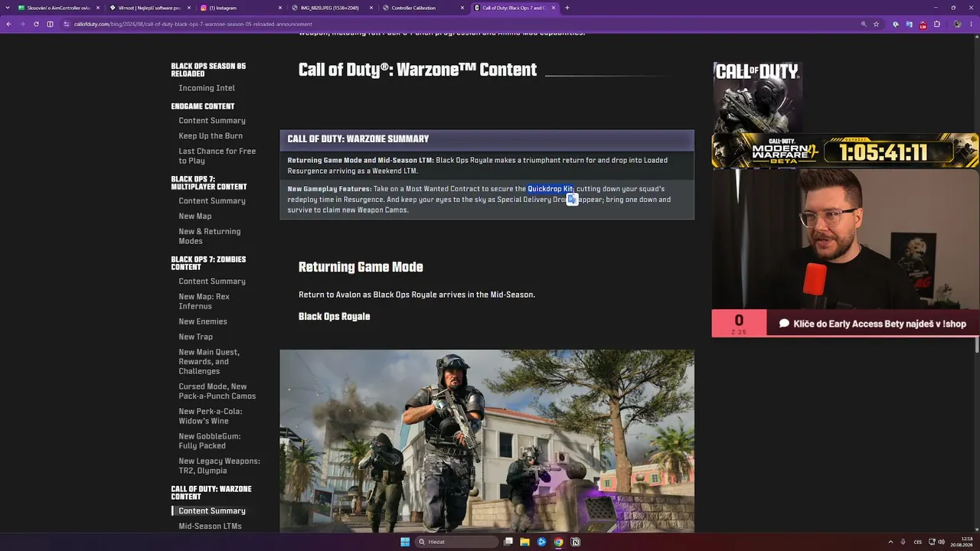Open the Chrome three-dot menu
The image size is (980, 551).
tap(971, 24)
